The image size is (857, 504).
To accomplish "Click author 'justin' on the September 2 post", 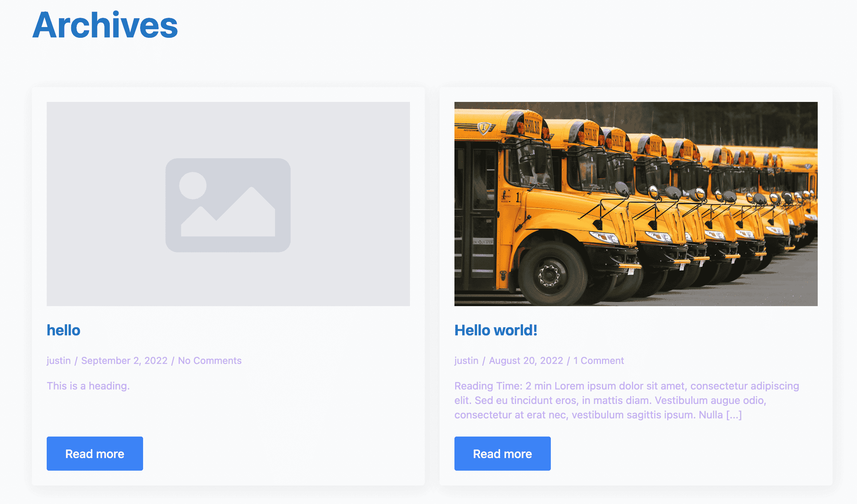I will tap(59, 361).
